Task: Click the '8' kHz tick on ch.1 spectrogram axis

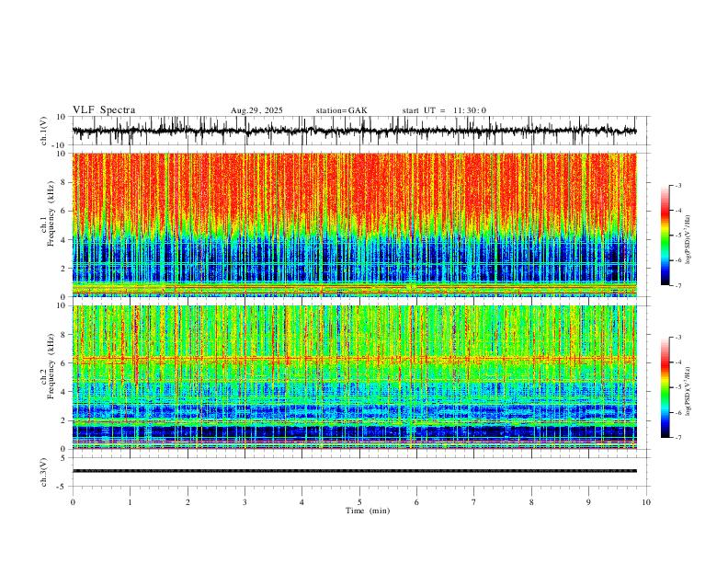Action: (63, 182)
